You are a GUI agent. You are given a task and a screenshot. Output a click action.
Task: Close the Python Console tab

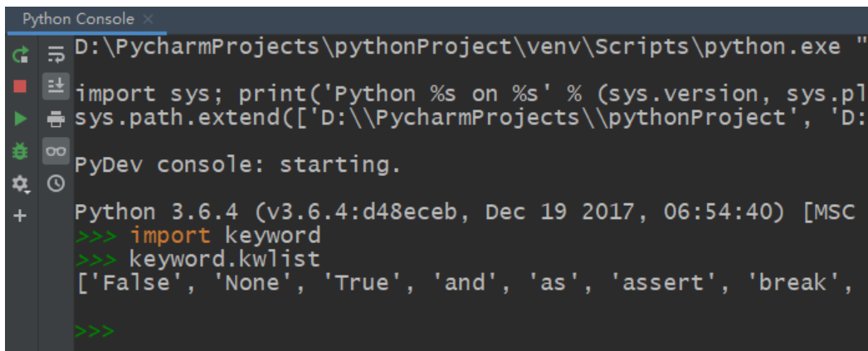tap(148, 18)
